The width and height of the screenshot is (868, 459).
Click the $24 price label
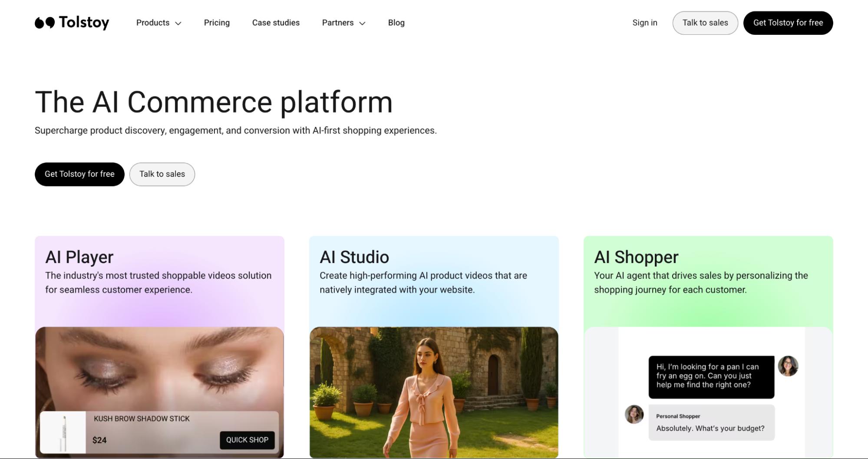[x=99, y=439]
